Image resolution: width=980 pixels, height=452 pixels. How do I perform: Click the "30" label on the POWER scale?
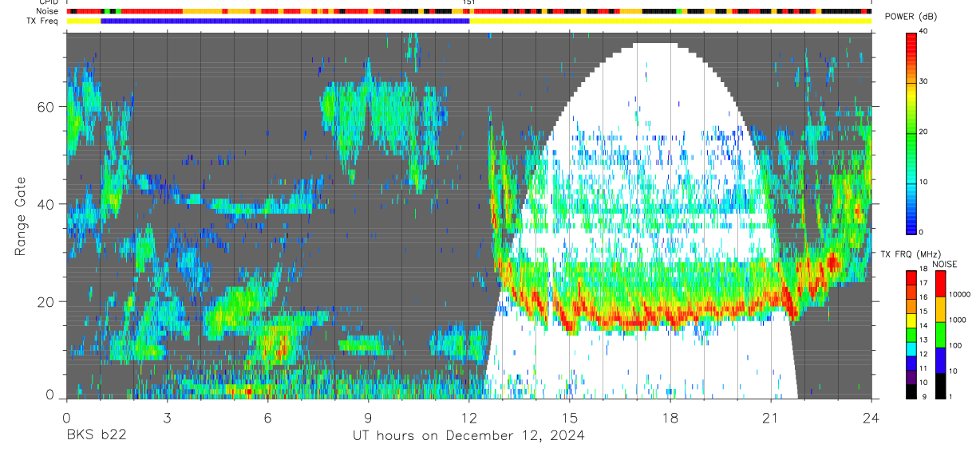click(x=925, y=81)
